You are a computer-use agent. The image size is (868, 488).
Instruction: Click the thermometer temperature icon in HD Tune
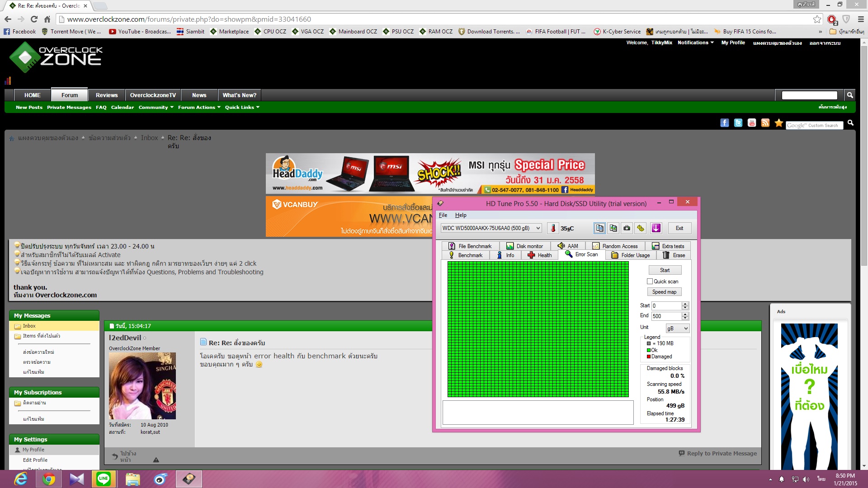tap(553, 228)
